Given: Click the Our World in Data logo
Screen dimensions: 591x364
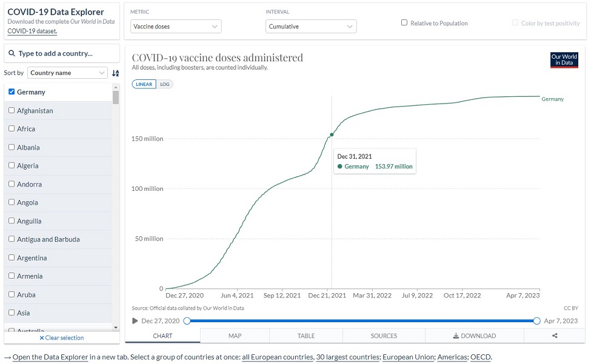Looking at the screenshot, I should click(x=564, y=60).
